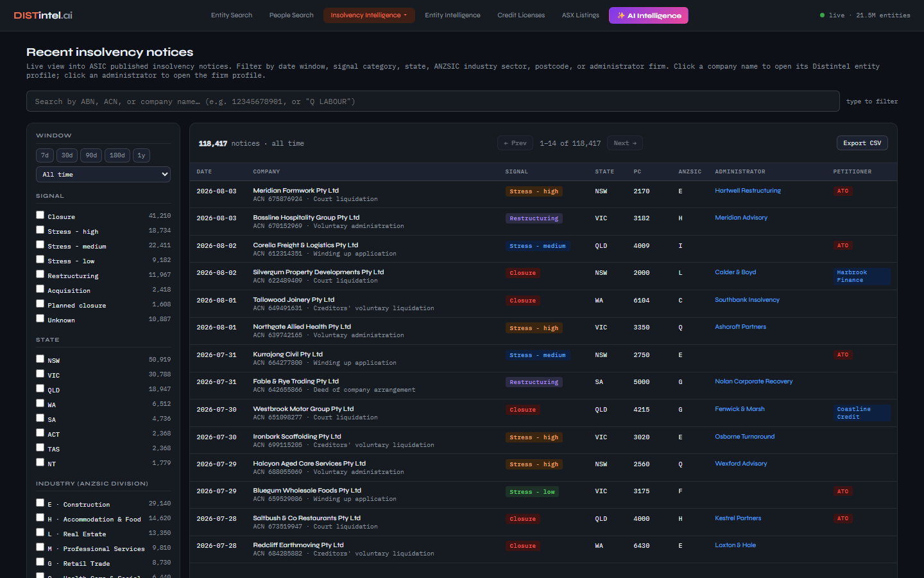
Task: Sort by the ADMINISTRATOR column header
Action: tap(740, 171)
